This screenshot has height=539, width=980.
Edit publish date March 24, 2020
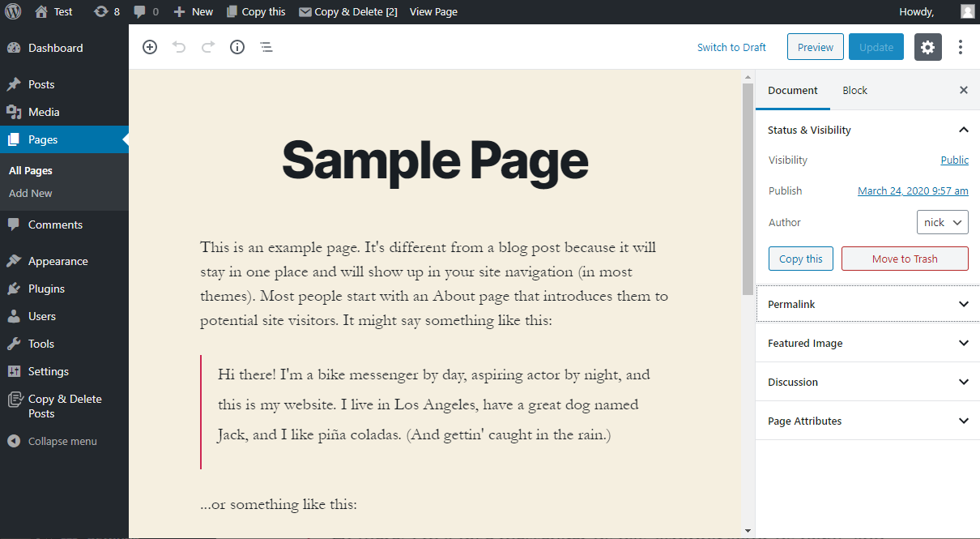click(913, 191)
